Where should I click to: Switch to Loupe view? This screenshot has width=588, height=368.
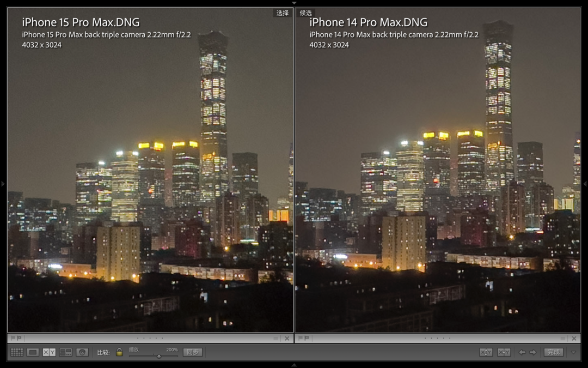33,352
